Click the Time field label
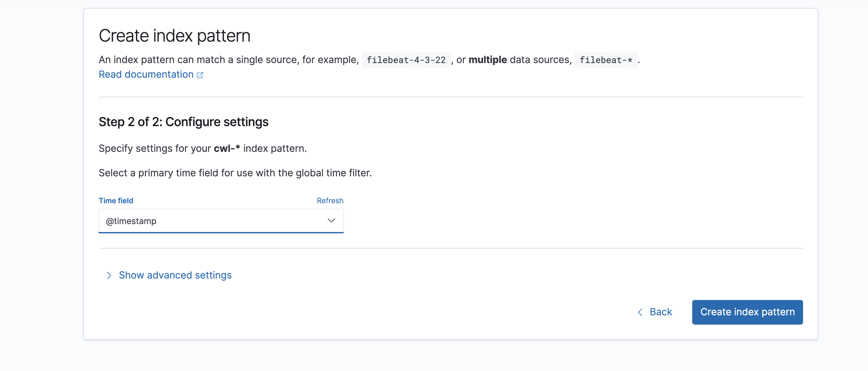The width and height of the screenshot is (868, 371). coord(115,200)
